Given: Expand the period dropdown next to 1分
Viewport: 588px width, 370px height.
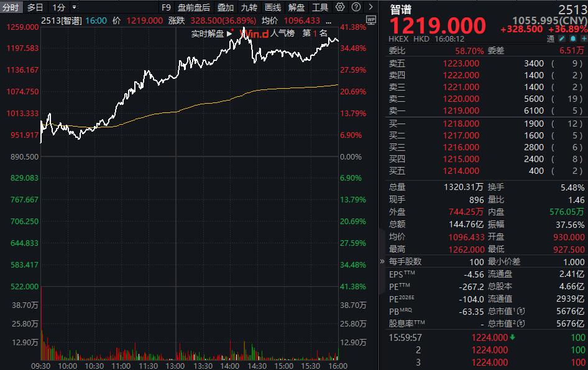Looking at the screenshot, I should coord(74,7).
